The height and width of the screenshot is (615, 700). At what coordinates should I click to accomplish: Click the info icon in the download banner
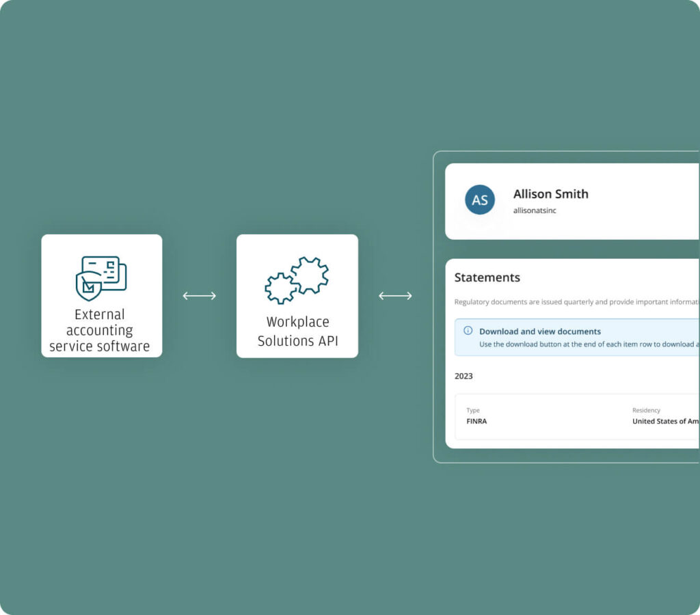(x=468, y=331)
